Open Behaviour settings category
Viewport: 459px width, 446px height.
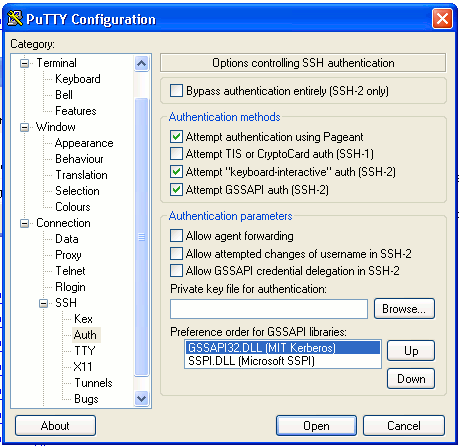79,159
